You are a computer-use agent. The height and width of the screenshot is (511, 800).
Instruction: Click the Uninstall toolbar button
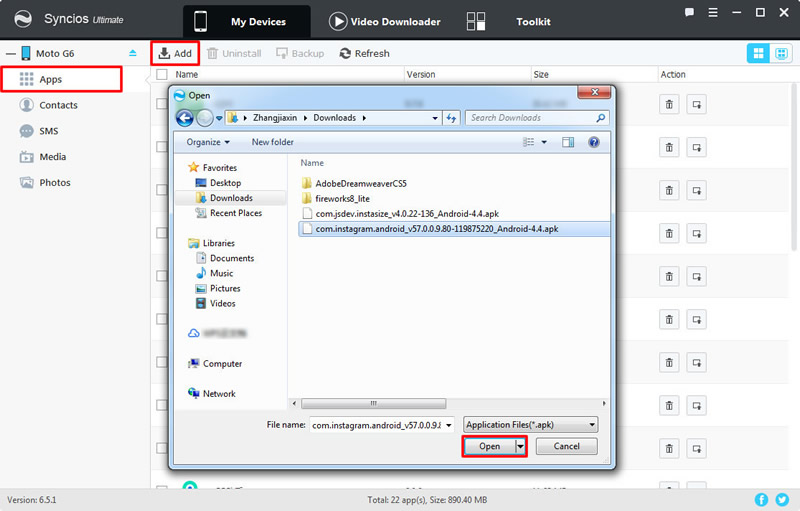[234, 54]
